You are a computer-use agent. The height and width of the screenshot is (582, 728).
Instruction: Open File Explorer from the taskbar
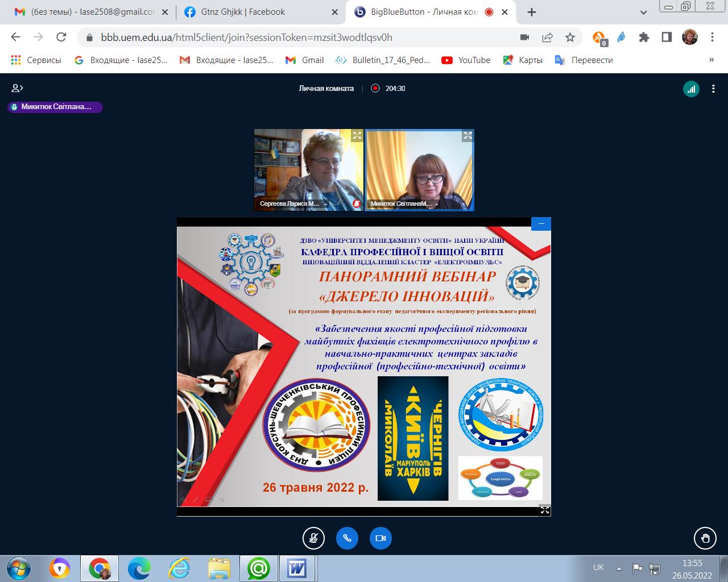coord(219,568)
